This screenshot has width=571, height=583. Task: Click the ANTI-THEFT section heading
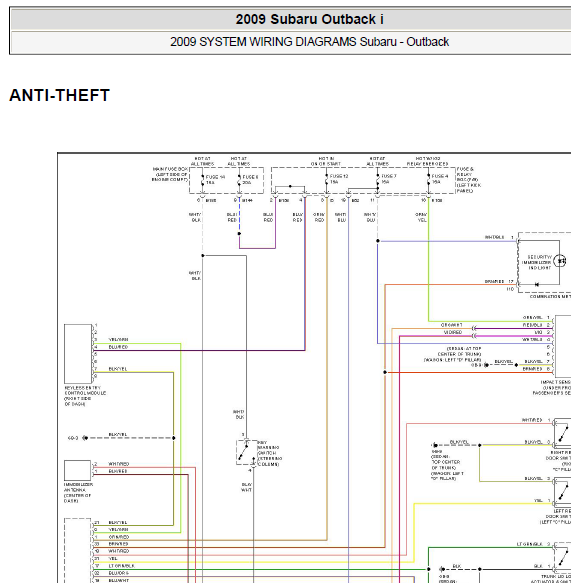(59, 95)
